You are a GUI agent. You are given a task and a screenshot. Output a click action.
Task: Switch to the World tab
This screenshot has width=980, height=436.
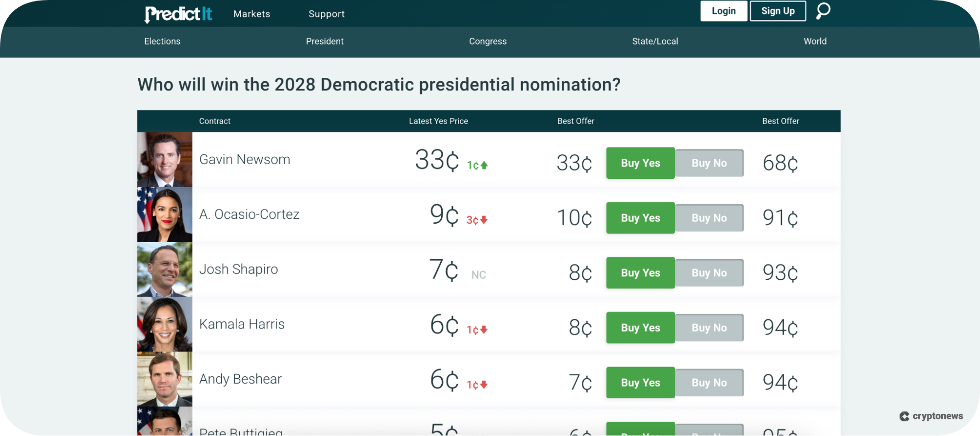(x=815, y=41)
